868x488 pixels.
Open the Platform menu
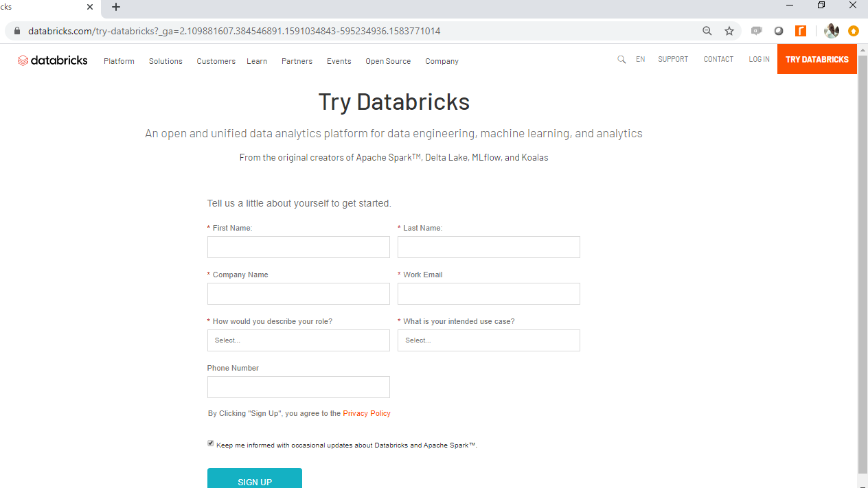119,61
